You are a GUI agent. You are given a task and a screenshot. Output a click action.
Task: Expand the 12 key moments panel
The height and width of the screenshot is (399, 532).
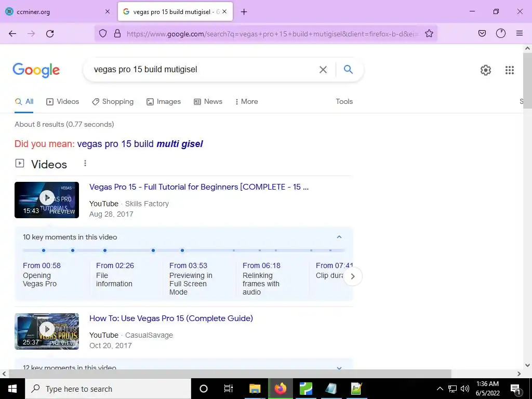339,368
